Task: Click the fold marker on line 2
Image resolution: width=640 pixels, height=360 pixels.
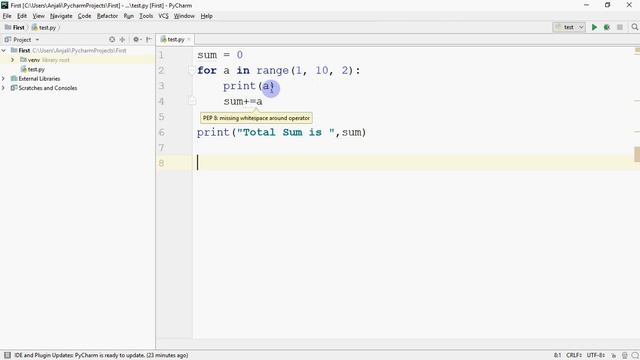Action: [192, 71]
